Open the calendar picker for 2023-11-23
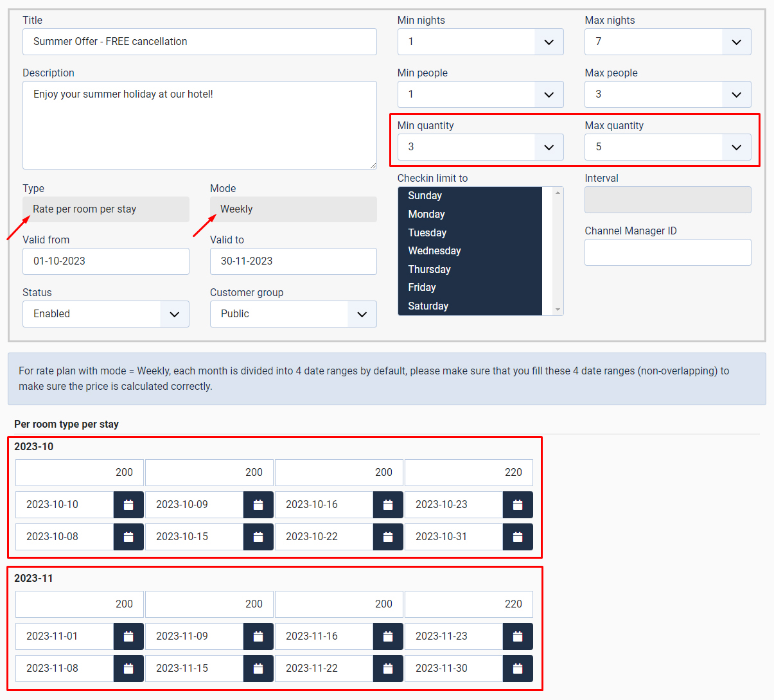The width and height of the screenshot is (774, 700). click(517, 636)
